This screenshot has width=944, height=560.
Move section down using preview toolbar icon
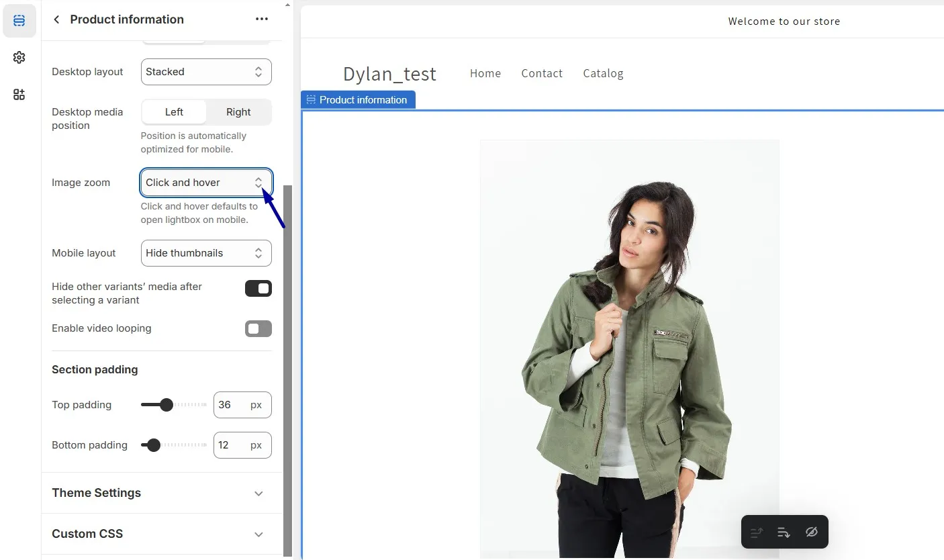tap(784, 532)
